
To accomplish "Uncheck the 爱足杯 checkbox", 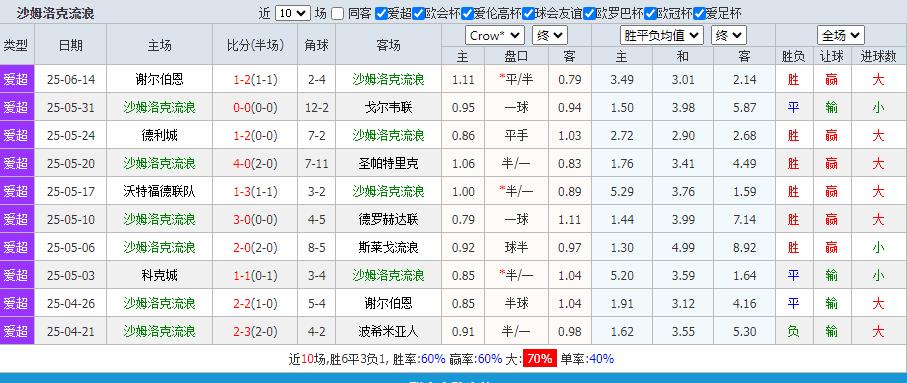I will [699, 13].
